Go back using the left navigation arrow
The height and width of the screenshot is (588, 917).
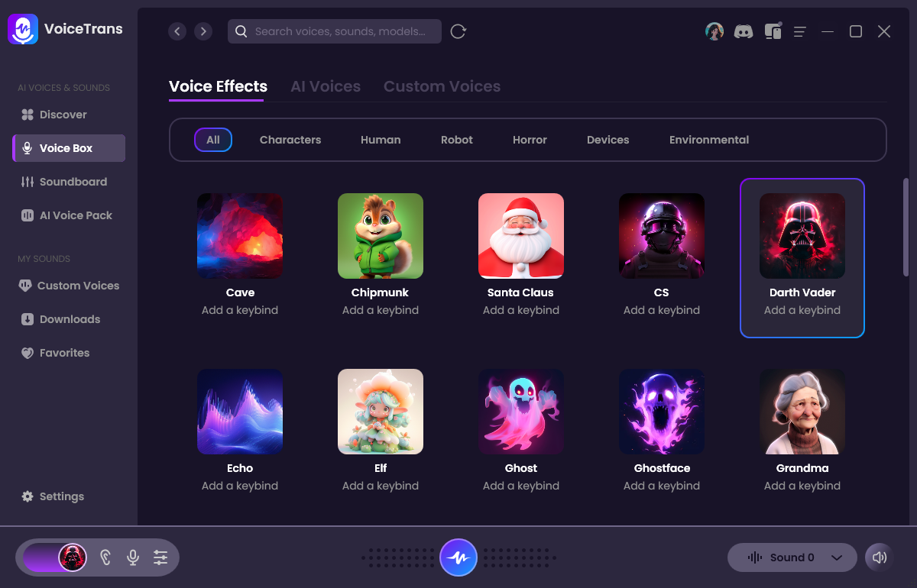(177, 31)
